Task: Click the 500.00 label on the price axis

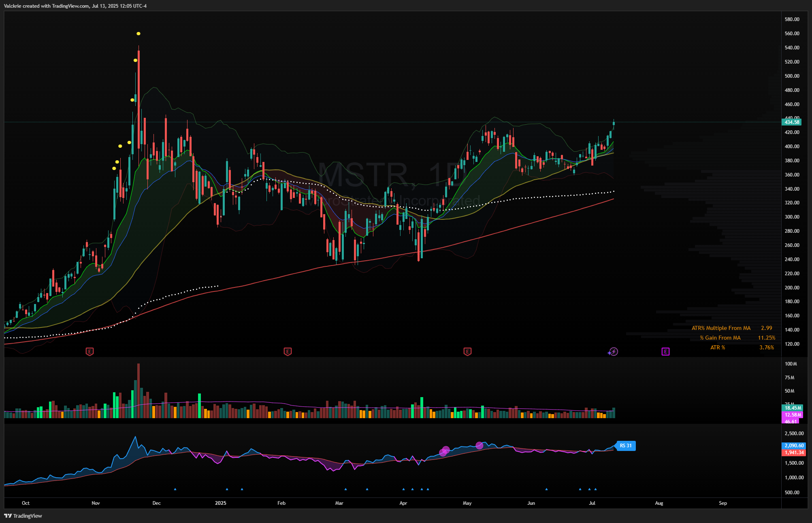Action: tap(792, 76)
